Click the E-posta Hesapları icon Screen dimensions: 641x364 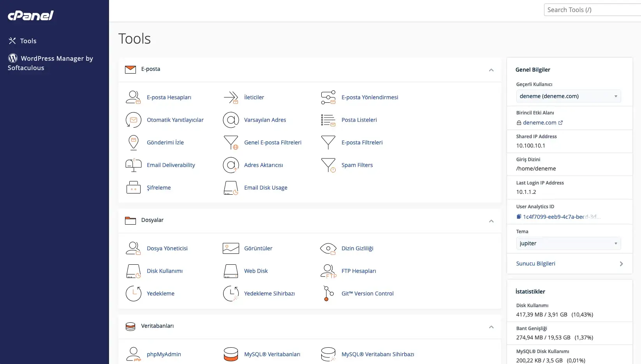(133, 97)
